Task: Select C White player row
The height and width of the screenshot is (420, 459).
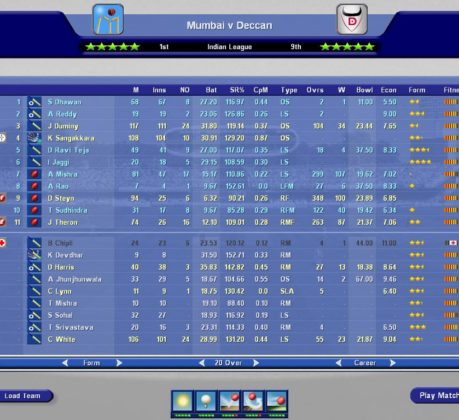Action: pyautogui.click(x=229, y=339)
